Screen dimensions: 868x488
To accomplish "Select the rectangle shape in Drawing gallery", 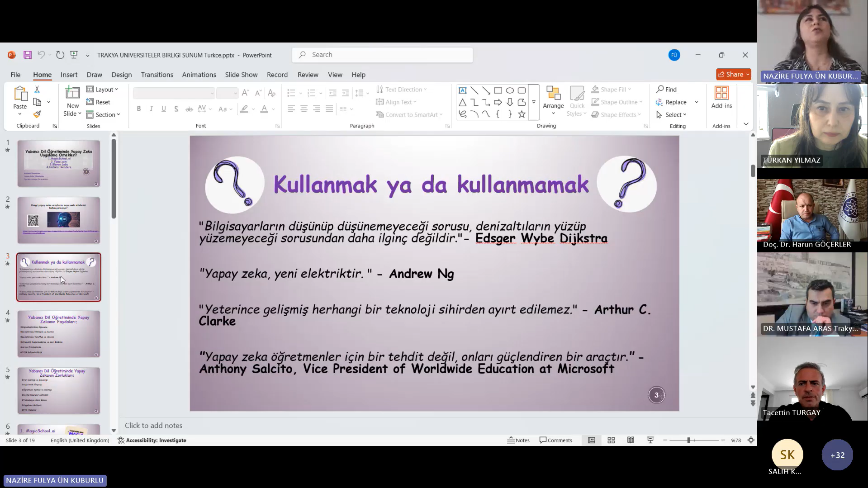I will [x=498, y=90].
